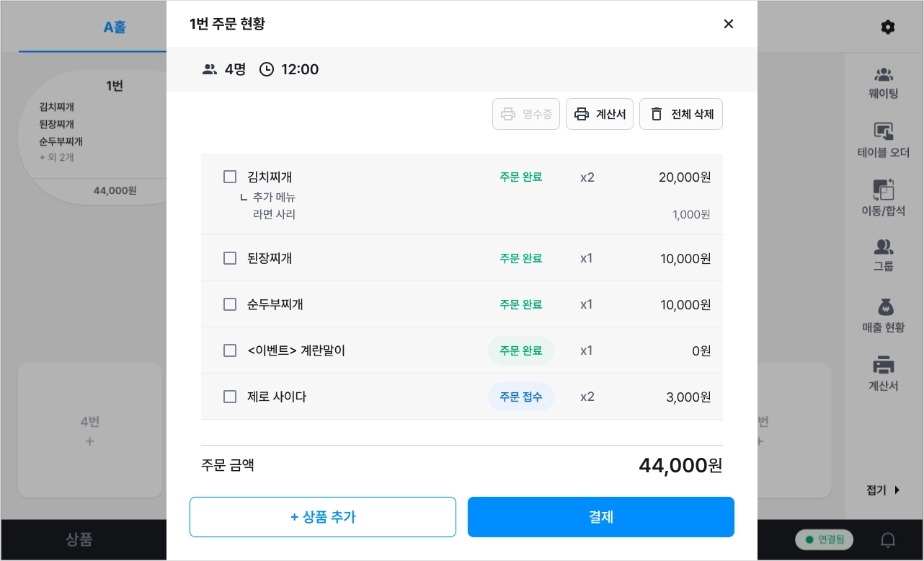This screenshot has height=561, width=924.
Task: Open the 상품 tab at bottom
Action: coord(79,539)
